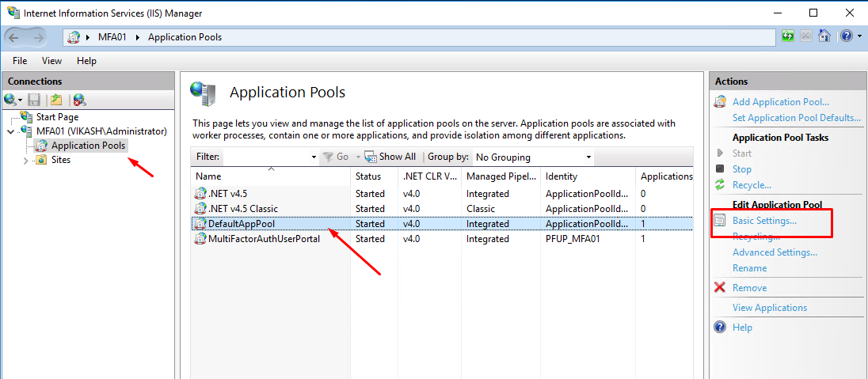Click the server icon in the address bar
The width and height of the screenshot is (868, 379).
click(x=73, y=37)
